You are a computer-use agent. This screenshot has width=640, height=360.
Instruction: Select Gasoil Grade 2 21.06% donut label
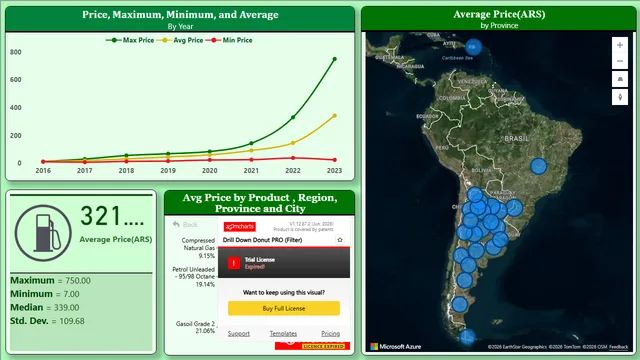[x=196, y=327]
